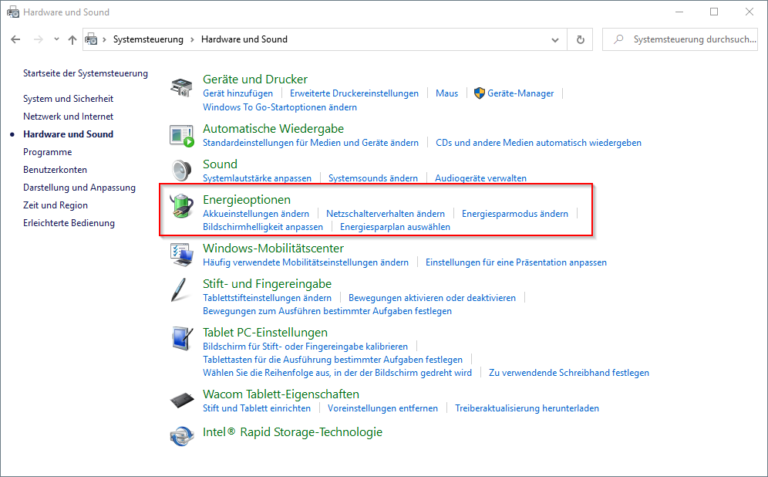Click Treiberaktualisierung herunterladen
The image size is (768, 477).
pyautogui.click(x=527, y=408)
